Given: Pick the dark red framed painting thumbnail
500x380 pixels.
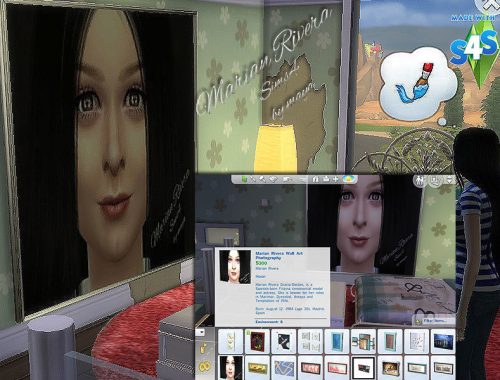Looking at the screenshot, I should pyautogui.click(x=257, y=341).
